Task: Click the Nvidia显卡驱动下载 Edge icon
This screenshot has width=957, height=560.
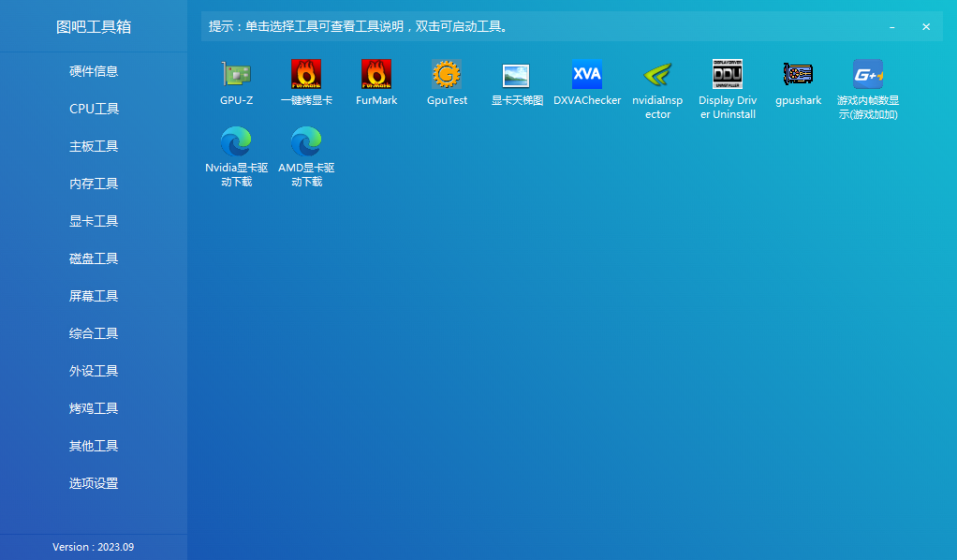Action: [x=236, y=142]
